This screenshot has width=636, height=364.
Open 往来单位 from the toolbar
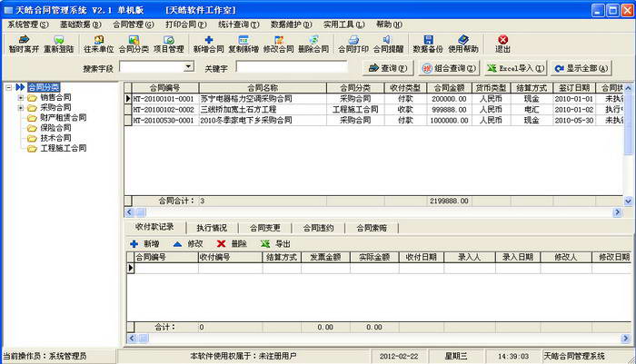click(x=98, y=44)
